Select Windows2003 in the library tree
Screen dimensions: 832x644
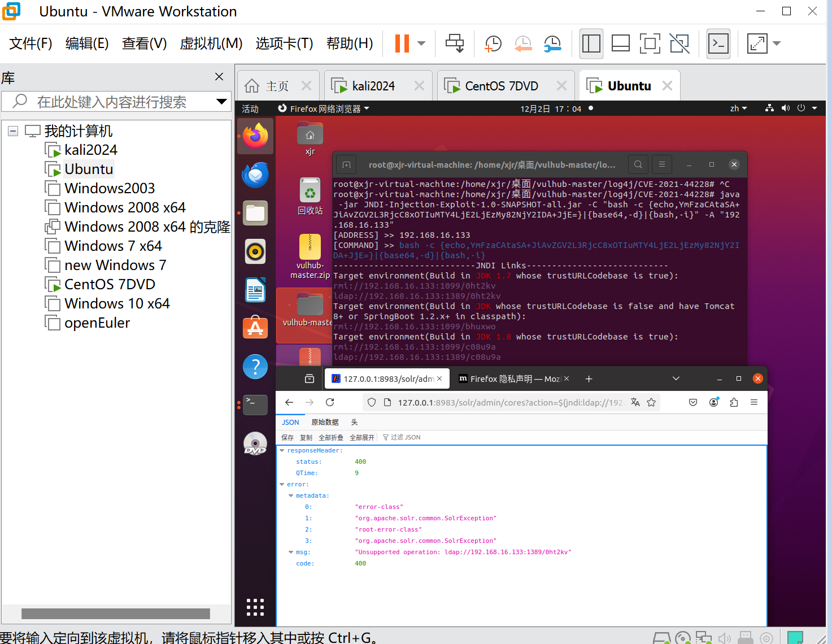pyautogui.click(x=109, y=189)
